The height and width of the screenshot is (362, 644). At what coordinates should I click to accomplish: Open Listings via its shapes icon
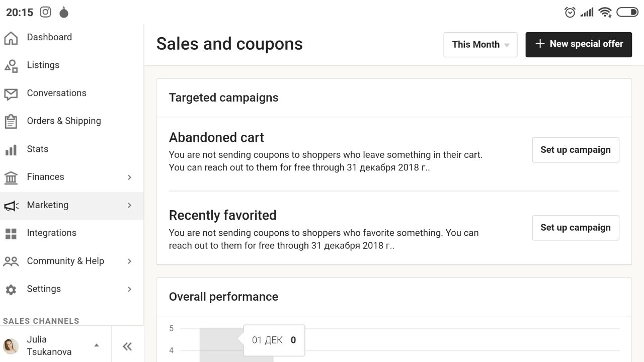point(11,65)
